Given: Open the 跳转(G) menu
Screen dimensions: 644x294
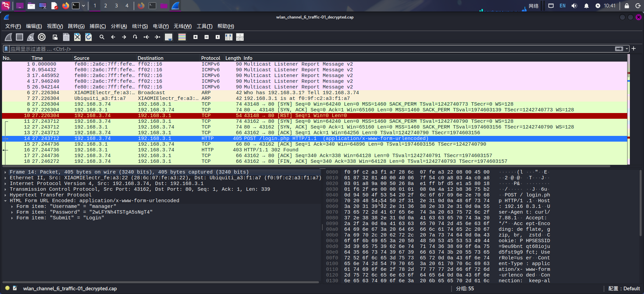Looking at the screenshot, I should tap(76, 26).
